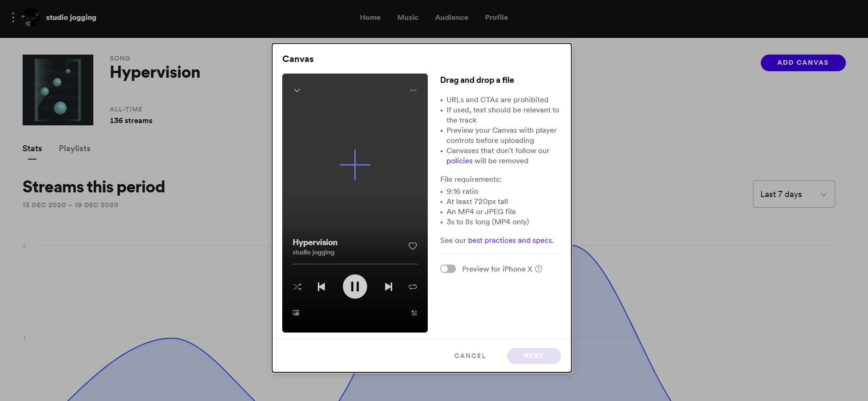Image resolution: width=868 pixels, height=401 pixels.
Task: Enable Preview for iPhone X toggle
Action: pos(448,269)
